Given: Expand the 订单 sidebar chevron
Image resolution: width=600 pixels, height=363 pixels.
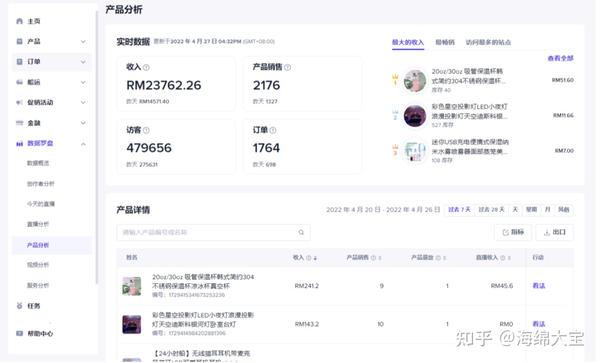Looking at the screenshot, I should (x=83, y=62).
